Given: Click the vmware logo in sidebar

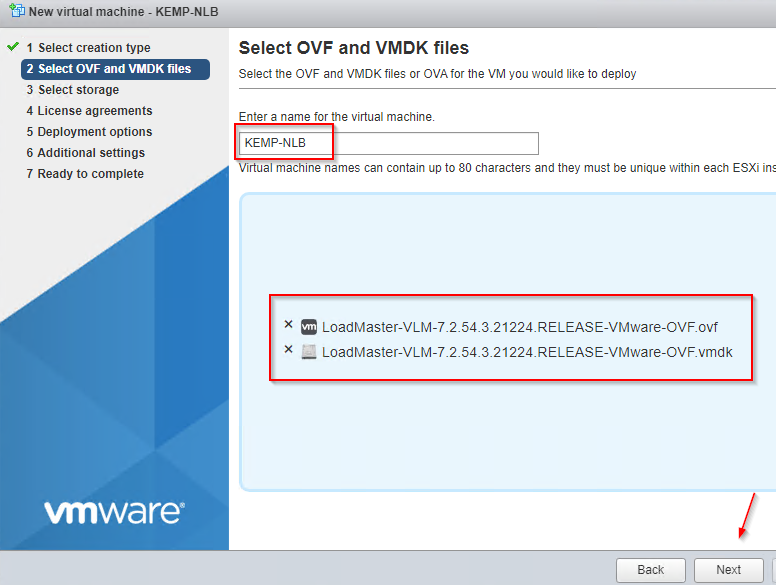Looking at the screenshot, I should click(x=114, y=513).
